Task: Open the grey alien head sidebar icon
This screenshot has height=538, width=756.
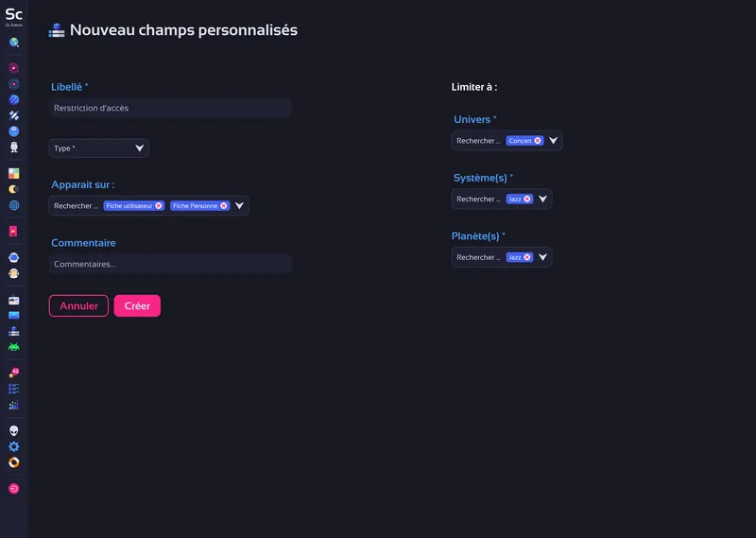Action: click(x=14, y=430)
